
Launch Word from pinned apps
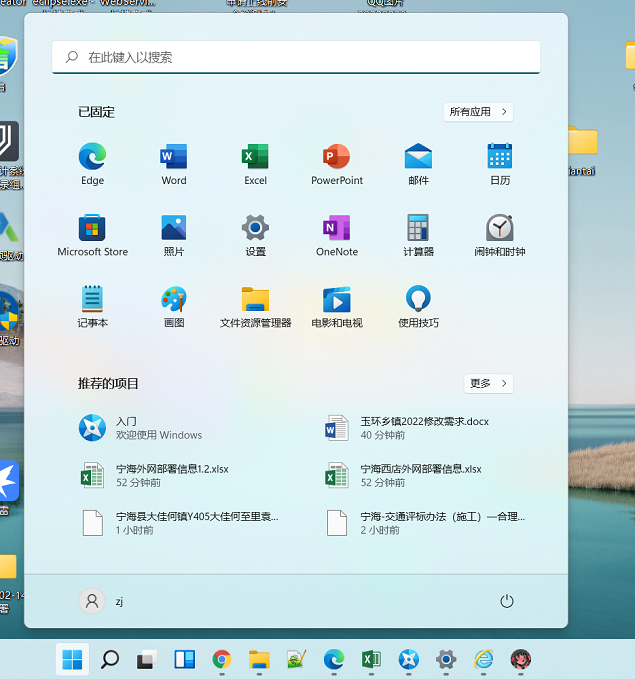click(x=174, y=164)
